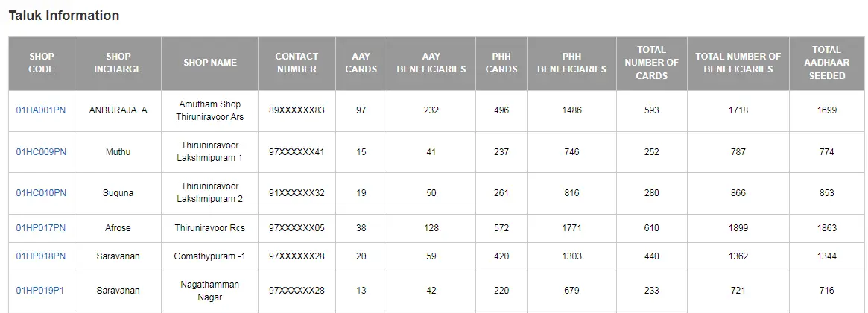Click the TOTAL AADHAAR SEEDED header
The image size is (868, 313).
pyautogui.click(x=826, y=63)
